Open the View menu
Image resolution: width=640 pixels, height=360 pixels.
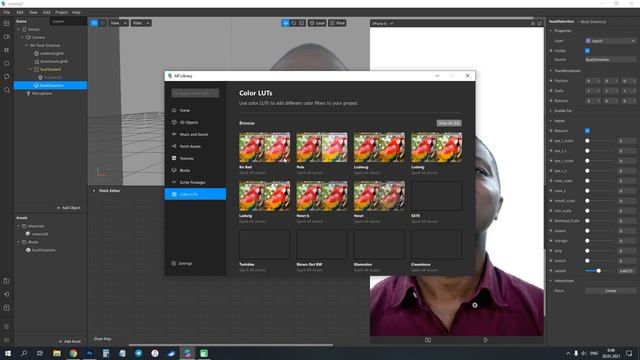[33, 13]
